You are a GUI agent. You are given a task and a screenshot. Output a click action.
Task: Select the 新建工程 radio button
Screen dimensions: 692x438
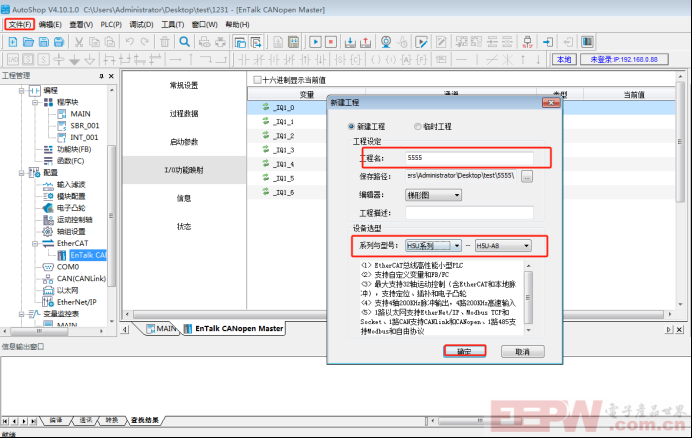point(351,127)
